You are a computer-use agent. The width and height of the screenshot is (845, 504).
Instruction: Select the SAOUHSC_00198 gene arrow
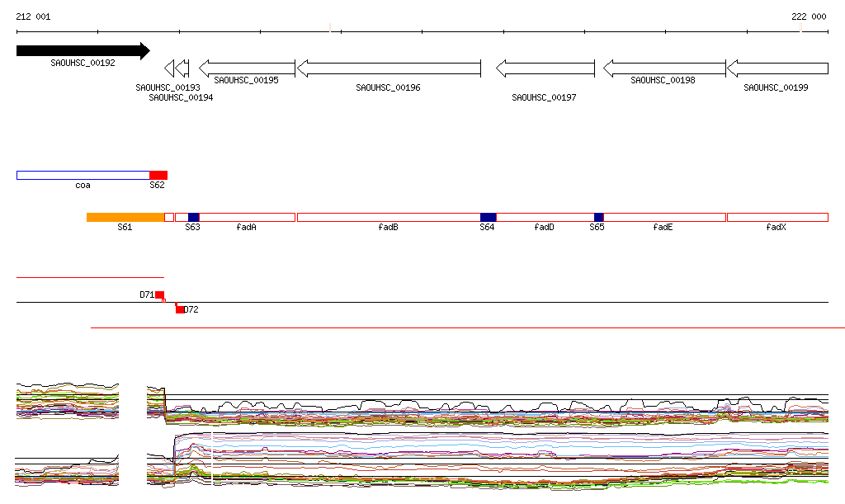[664, 68]
